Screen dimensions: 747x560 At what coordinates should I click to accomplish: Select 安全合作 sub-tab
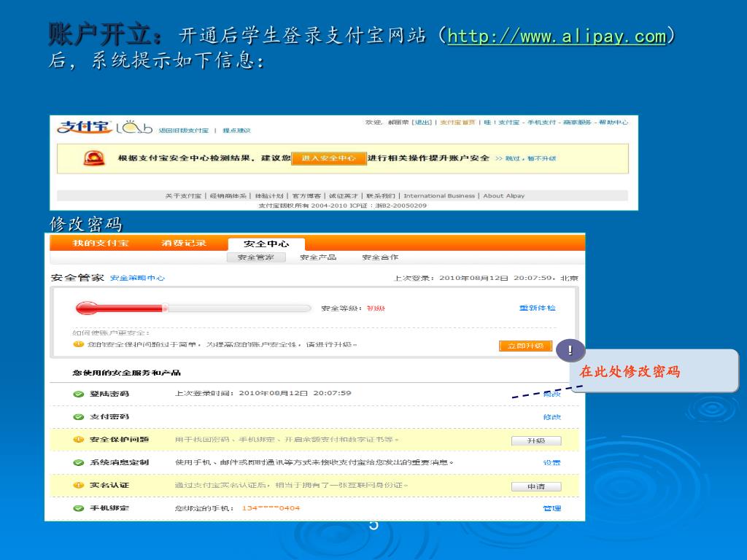pos(380,257)
